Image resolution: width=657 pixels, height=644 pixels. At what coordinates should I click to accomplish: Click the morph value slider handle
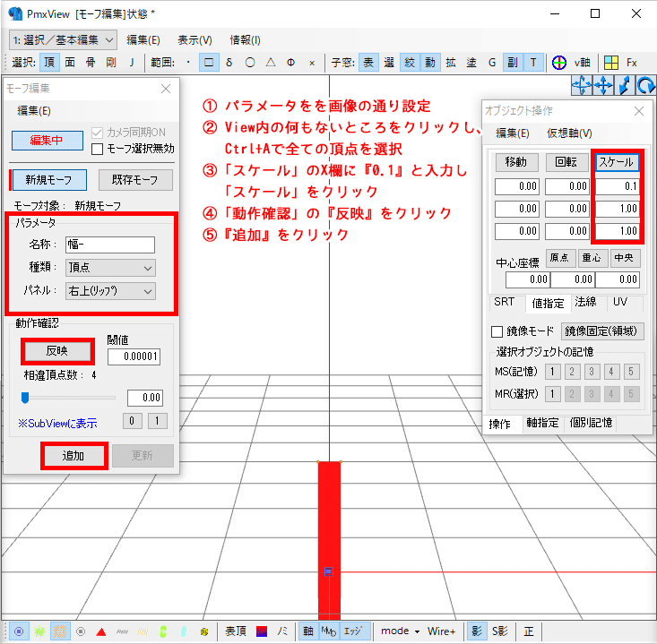coord(25,398)
